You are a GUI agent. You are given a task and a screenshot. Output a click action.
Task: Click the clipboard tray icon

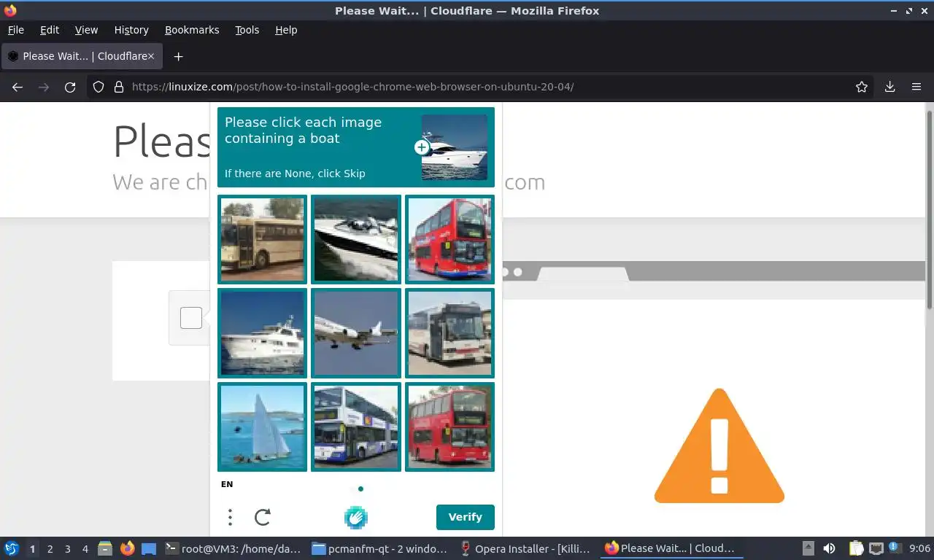[857, 548]
